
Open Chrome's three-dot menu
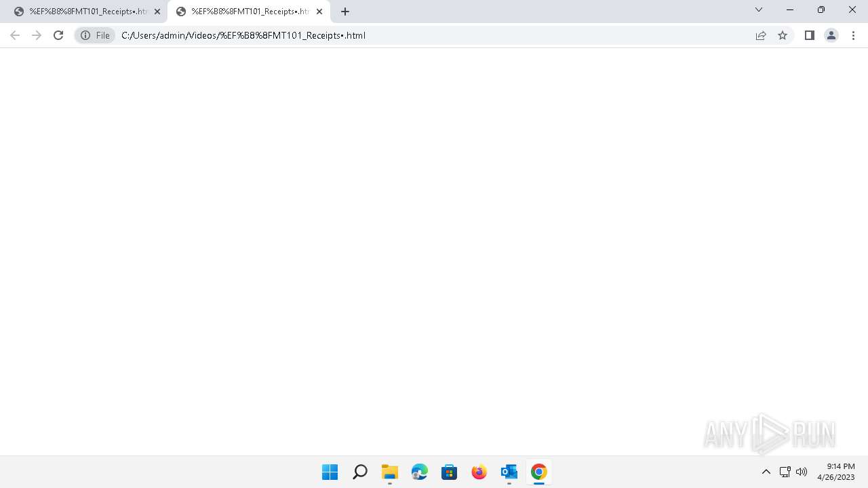854,35
